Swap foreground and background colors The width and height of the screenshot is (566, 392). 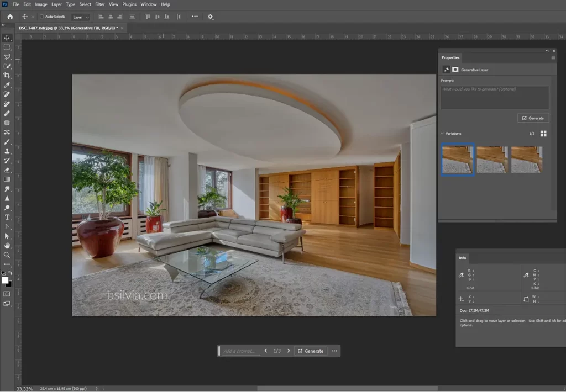tap(11, 273)
